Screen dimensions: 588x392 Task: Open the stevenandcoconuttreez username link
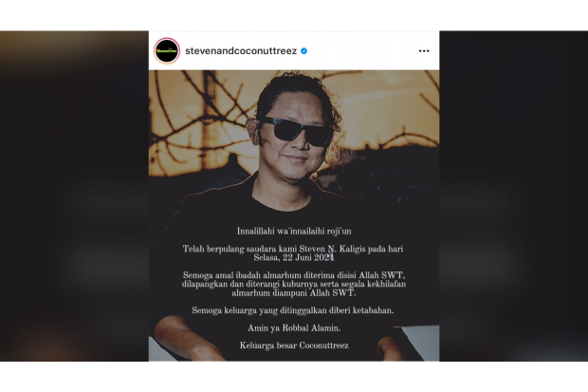coord(241,51)
